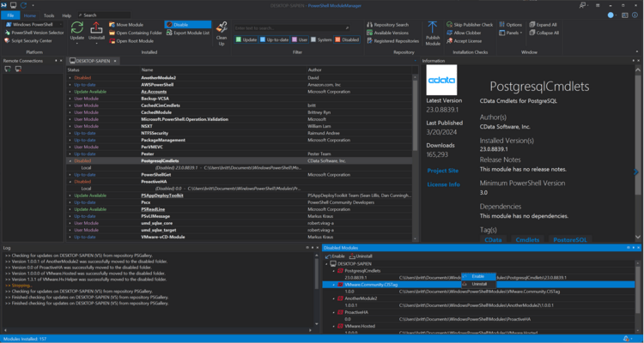
Task: Click Uninstall in the Disabled Modules toolbar
Action: 361,256
